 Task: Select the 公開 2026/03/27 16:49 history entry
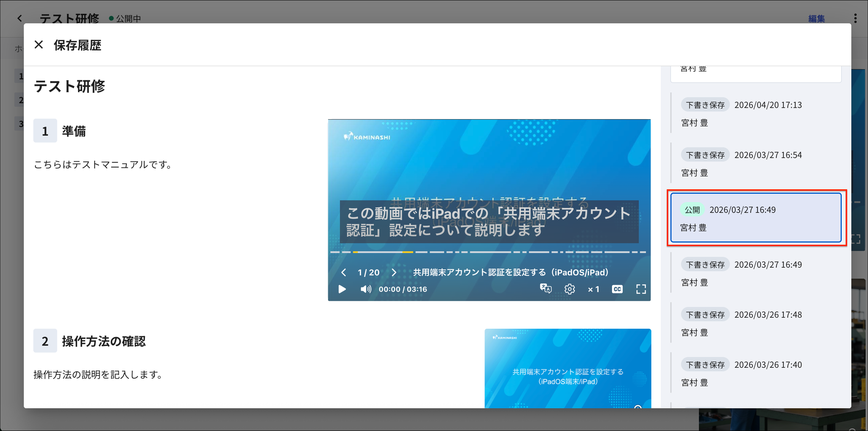[x=756, y=218]
